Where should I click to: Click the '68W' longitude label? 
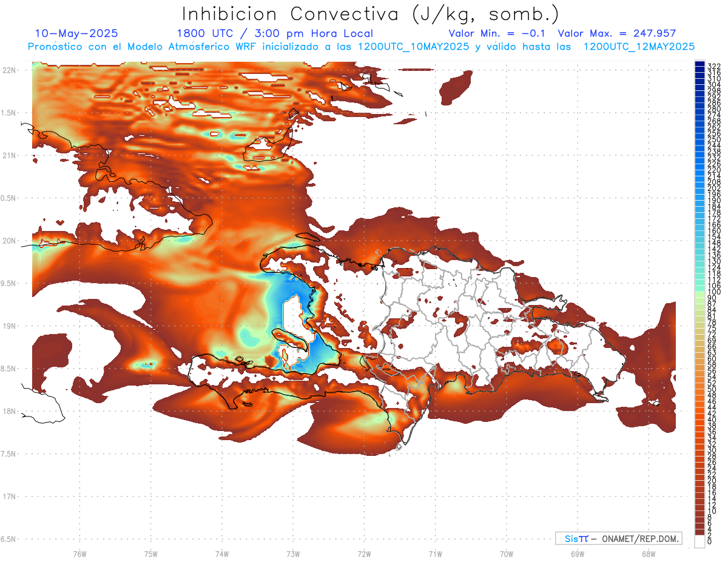tap(648, 554)
